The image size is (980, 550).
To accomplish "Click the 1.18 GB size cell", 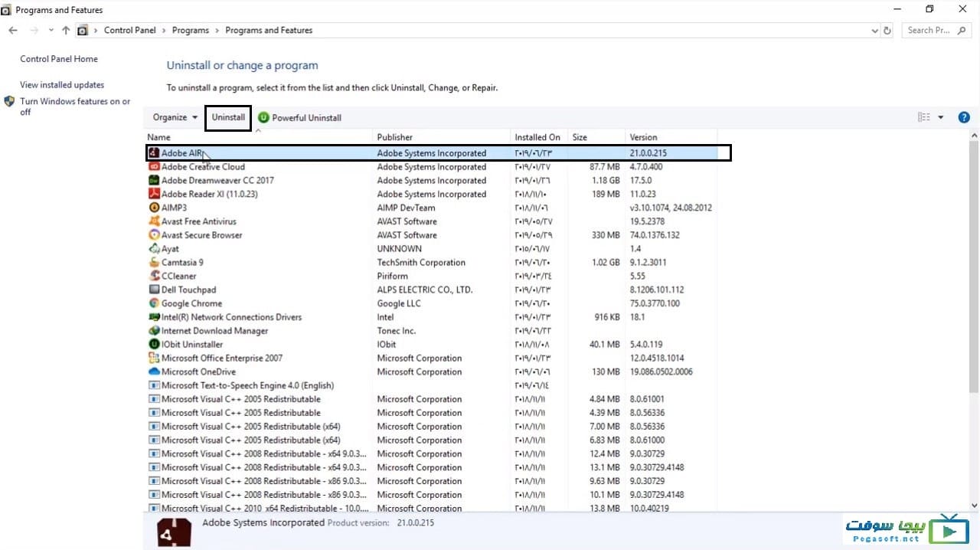I will tap(606, 181).
